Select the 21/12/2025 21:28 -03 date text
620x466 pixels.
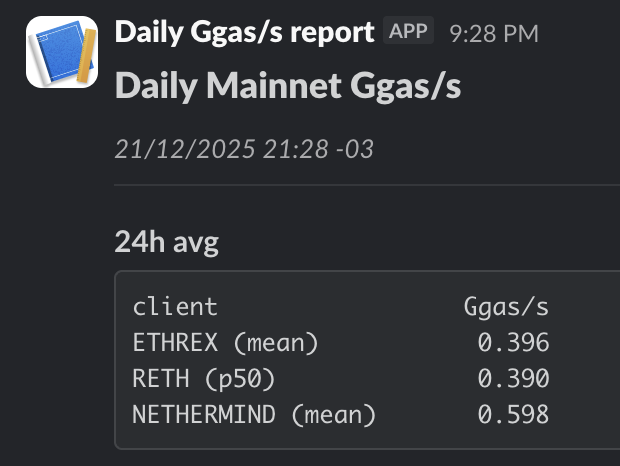(244, 149)
